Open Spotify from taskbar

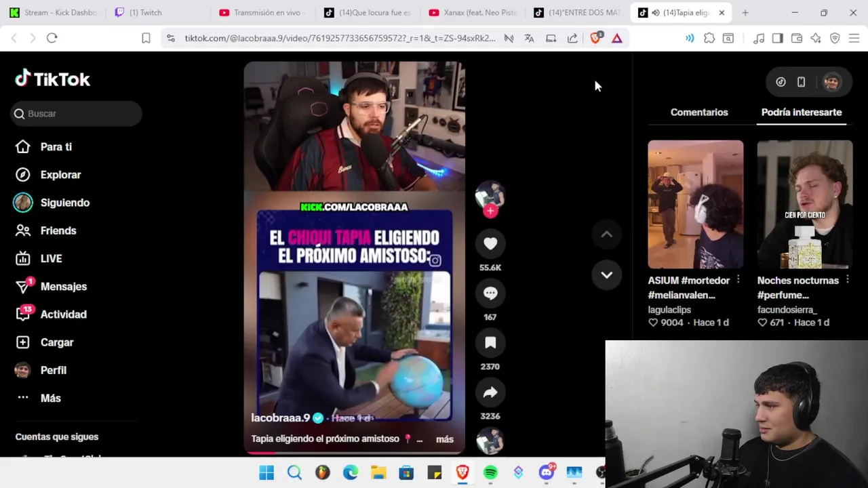490,472
